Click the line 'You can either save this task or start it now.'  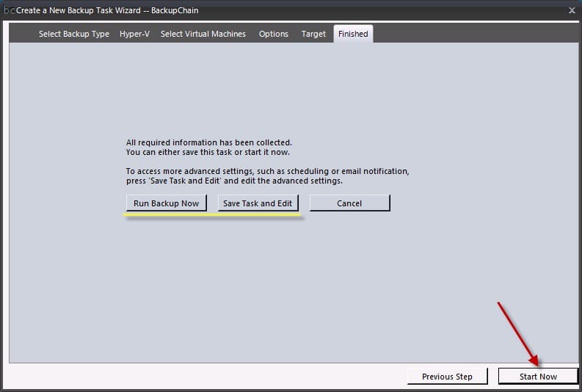208,152
